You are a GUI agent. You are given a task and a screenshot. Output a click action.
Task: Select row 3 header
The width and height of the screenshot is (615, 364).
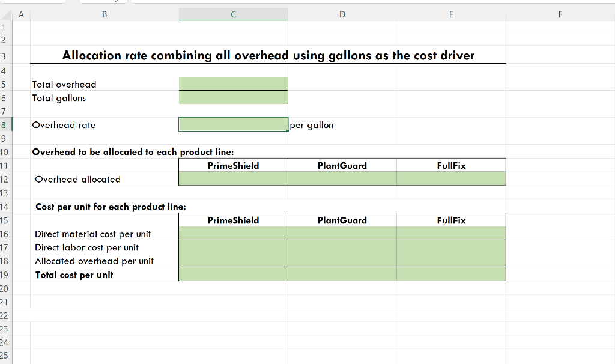click(6, 56)
